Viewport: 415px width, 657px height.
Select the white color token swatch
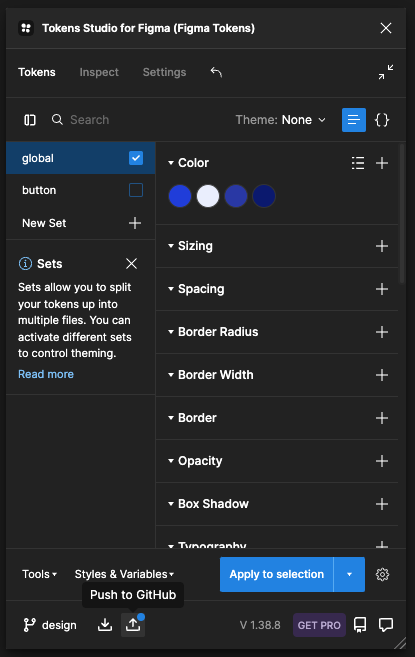[x=208, y=196]
